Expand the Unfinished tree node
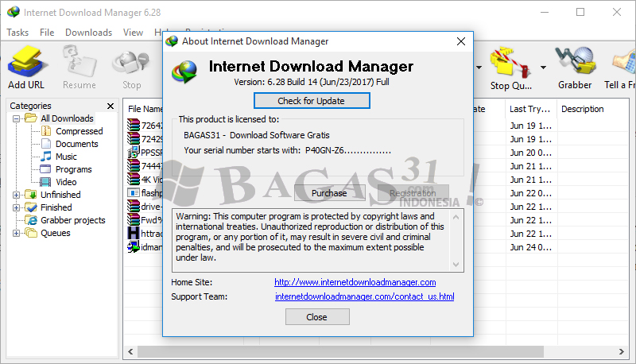Viewport: 636px width, 364px height. [16, 195]
